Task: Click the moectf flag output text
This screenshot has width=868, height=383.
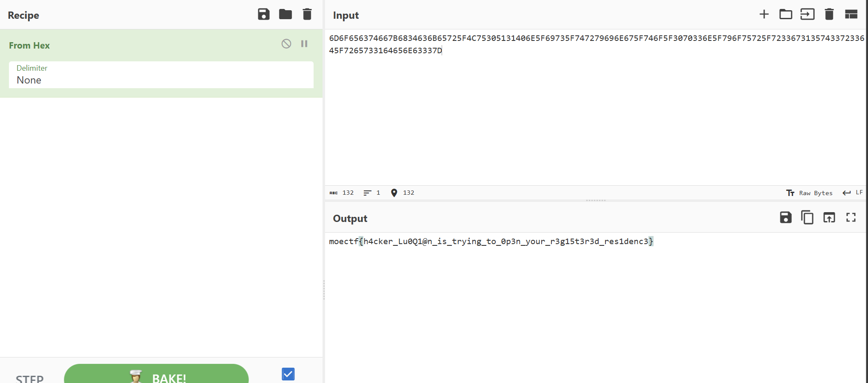Action: 491,242
